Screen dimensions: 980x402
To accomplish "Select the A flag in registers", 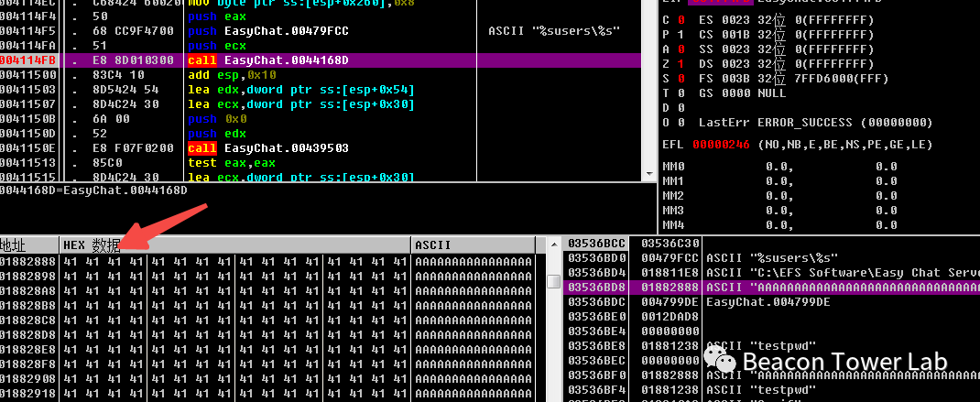I will click(676, 49).
